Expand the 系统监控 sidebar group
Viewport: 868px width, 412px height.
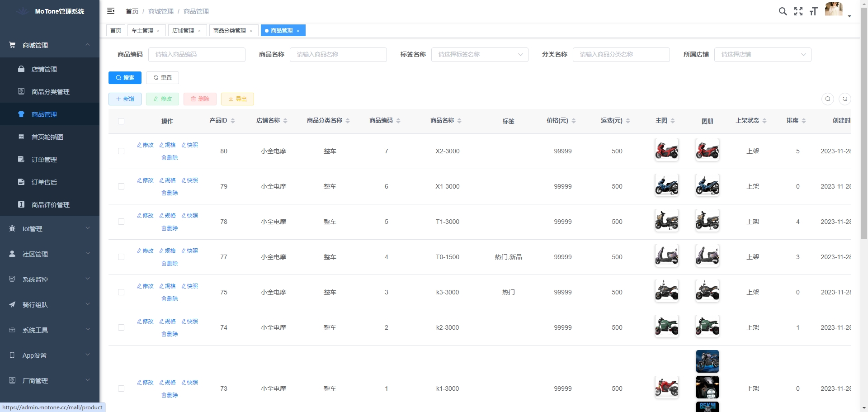coord(50,279)
